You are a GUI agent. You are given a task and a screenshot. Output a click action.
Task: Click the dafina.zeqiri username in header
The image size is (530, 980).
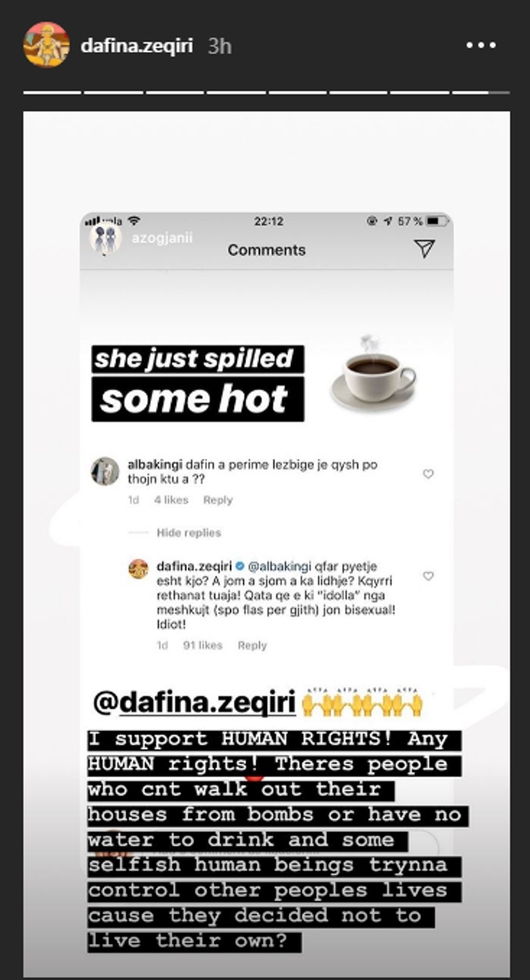[137, 46]
